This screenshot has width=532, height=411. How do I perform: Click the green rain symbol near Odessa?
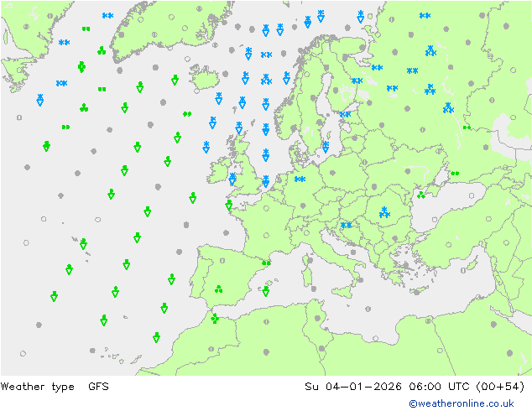pos(421,195)
